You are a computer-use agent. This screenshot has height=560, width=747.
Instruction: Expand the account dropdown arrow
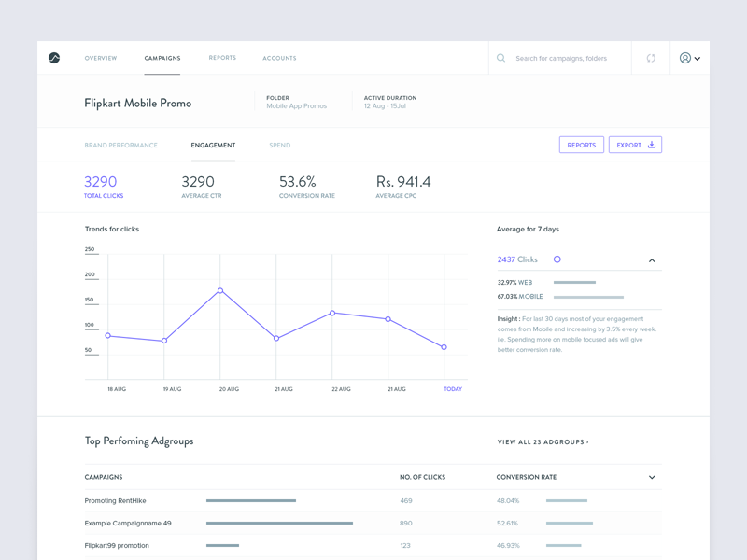click(x=698, y=59)
